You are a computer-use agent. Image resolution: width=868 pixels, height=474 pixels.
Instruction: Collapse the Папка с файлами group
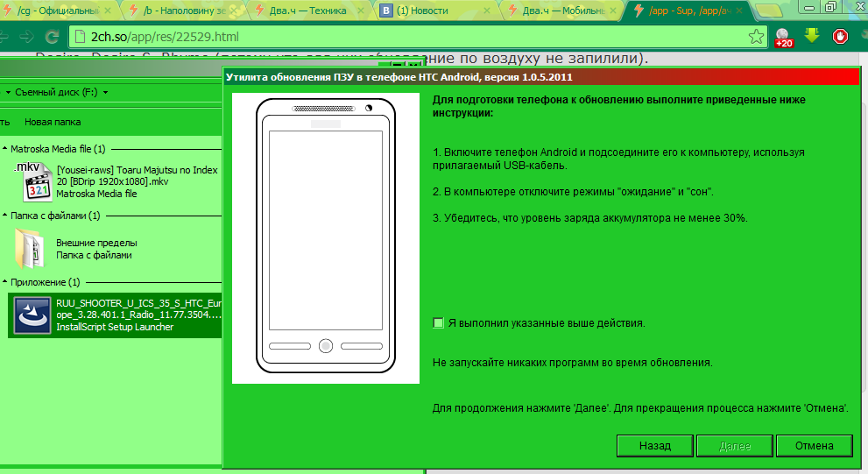(5, 215)
